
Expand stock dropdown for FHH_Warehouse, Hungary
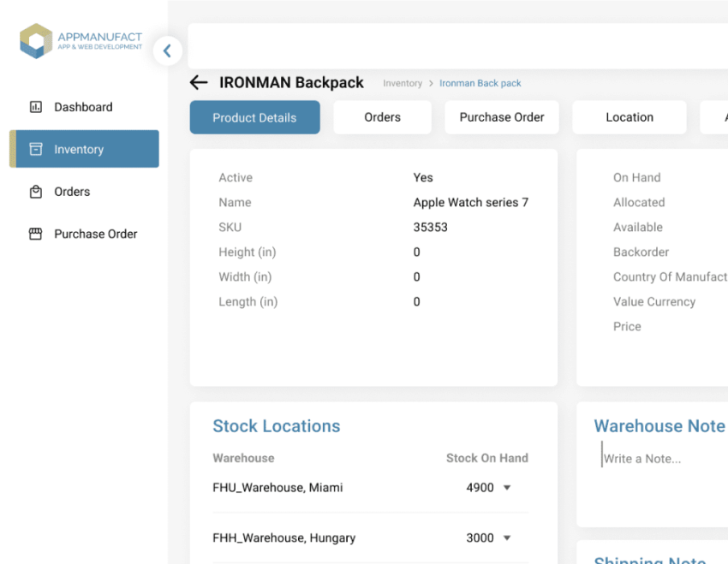pyautogui.click(x=506, y=538)
